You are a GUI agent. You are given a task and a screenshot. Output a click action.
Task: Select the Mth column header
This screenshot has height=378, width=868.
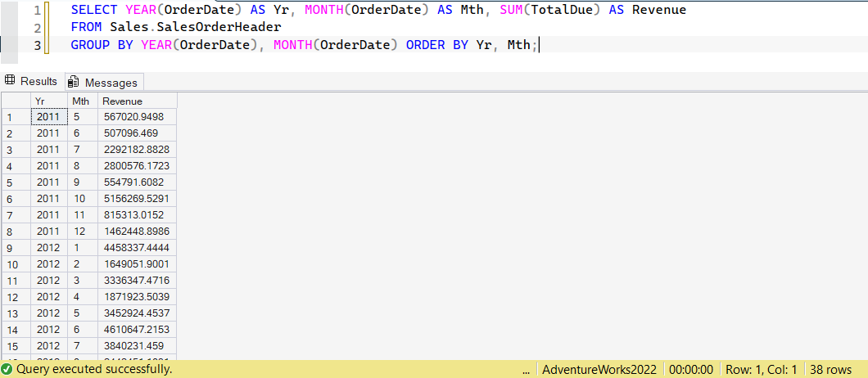coord(83,101)
